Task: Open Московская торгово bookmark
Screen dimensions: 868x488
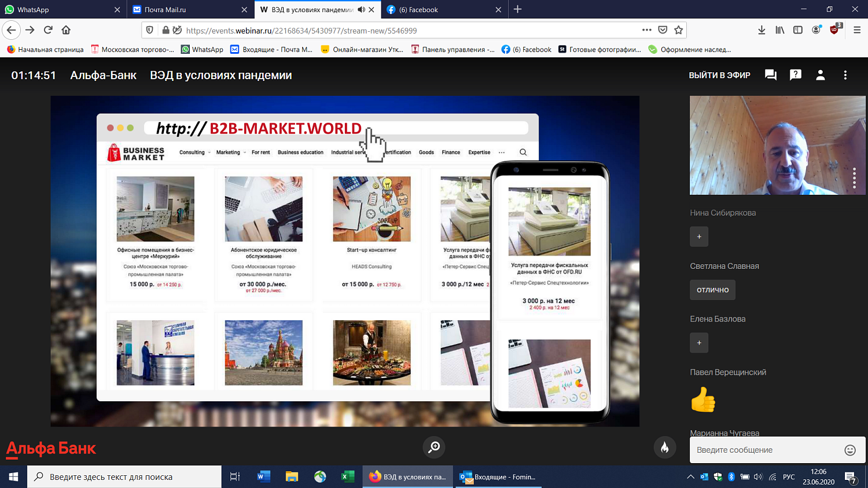Action: pos(133,50)
